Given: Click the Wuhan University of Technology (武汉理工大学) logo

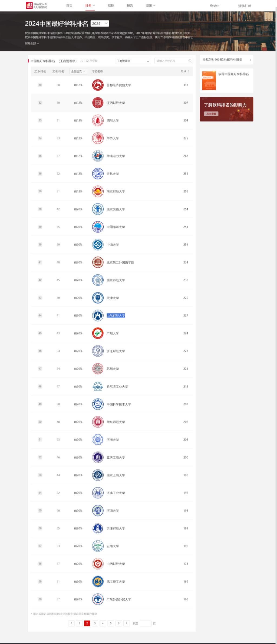Looking at the screenshot, I should 98,581.
